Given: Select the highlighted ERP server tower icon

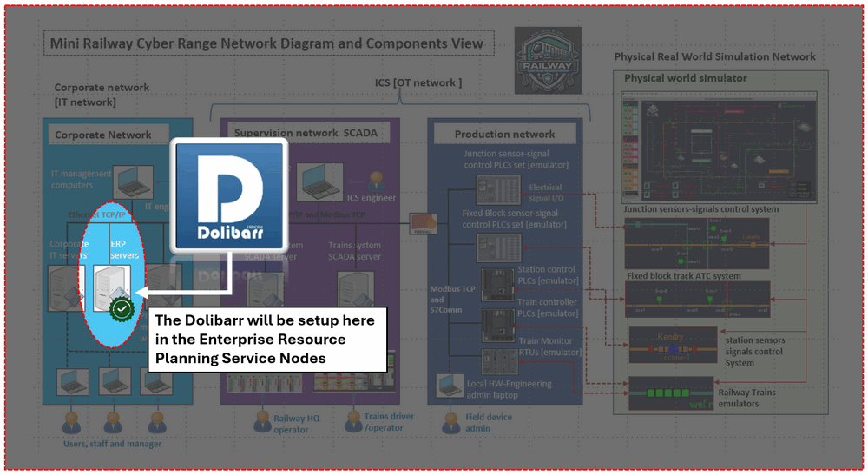Looking at the screenshot, I should click(112, 288).
